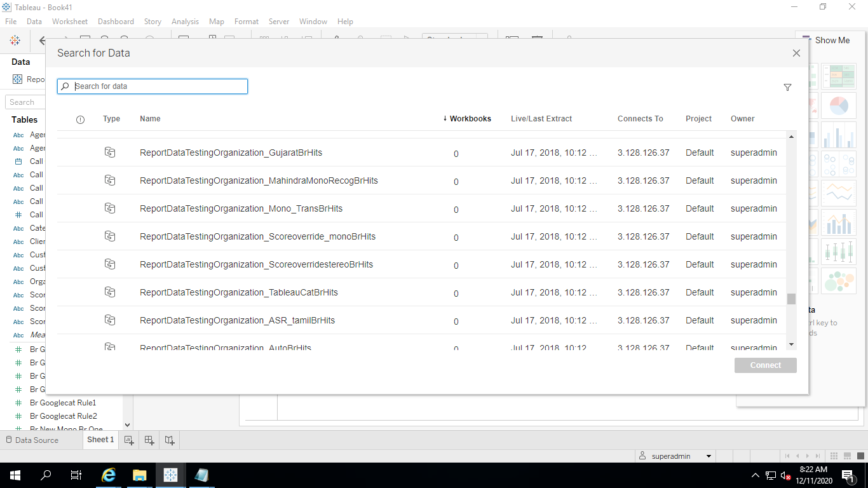Click the New Worksheet icon

click(129, 440)
